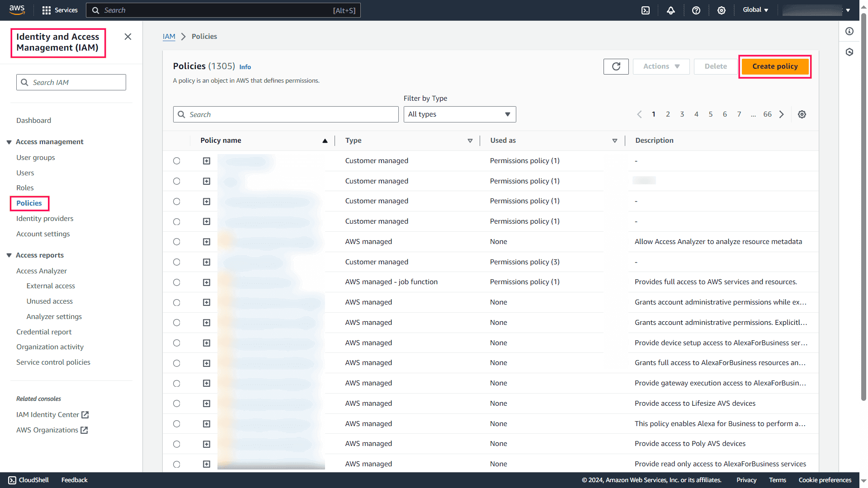This screenshot has height=488, width=868.
Task: Open the All types filter dropdown
Action: (x=459, y=114)
